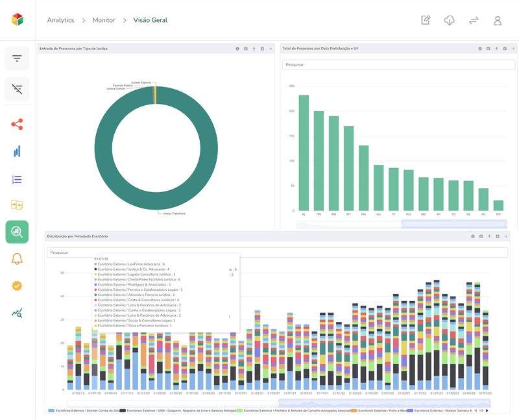The image size is (519, 420).
Task: Navigate to Analytics breadcrumb
Action: 60,20
